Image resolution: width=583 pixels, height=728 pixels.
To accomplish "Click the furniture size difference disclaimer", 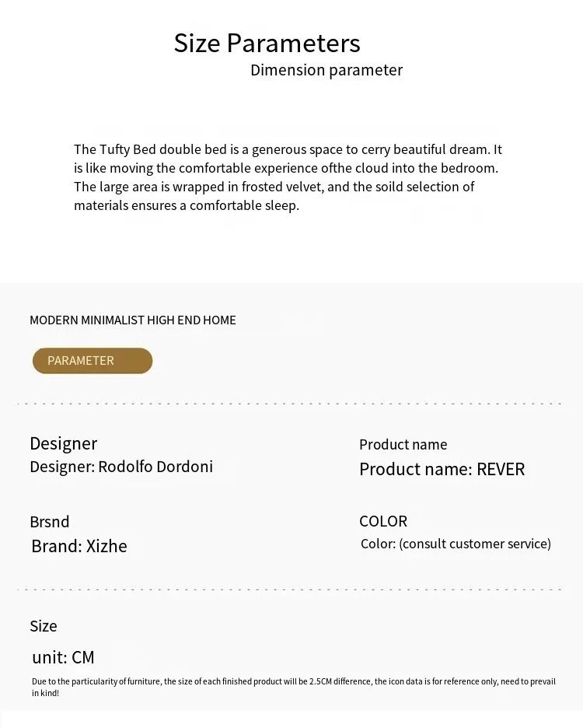I will click(294, 682).
